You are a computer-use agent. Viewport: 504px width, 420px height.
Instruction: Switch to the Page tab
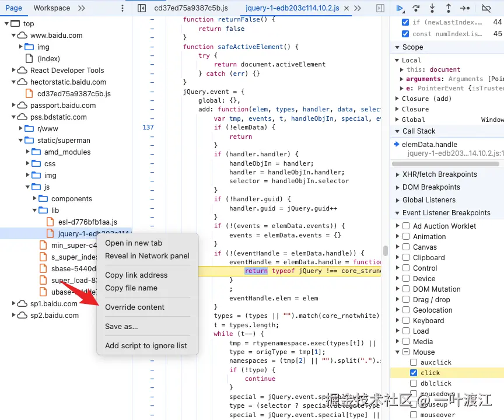(x=14, y=8)
